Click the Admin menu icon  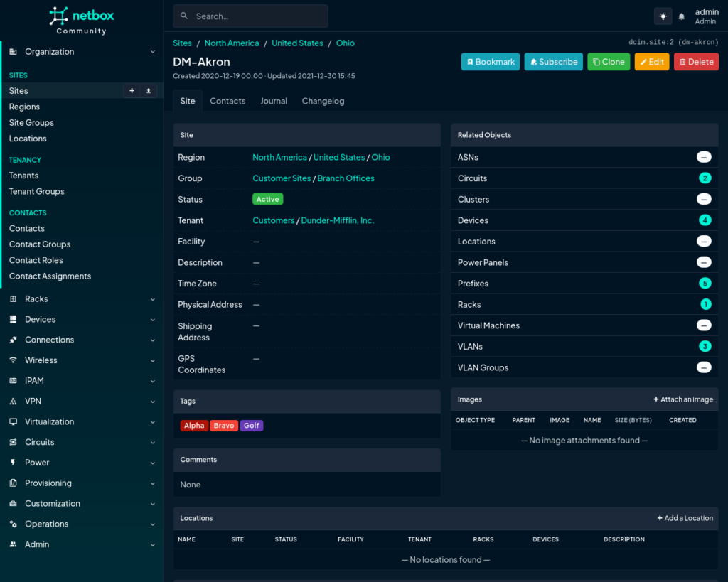click(13, 544)
